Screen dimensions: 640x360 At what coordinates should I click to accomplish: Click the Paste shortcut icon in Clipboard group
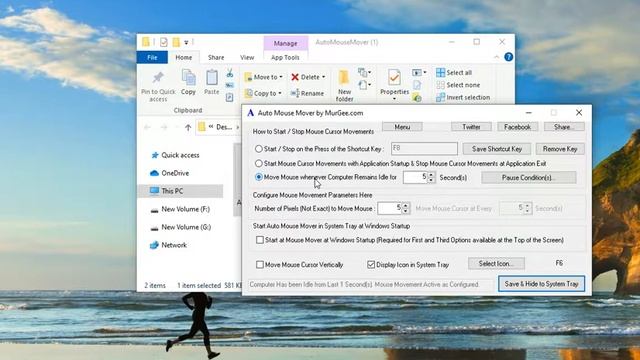[x=230, y=97]
